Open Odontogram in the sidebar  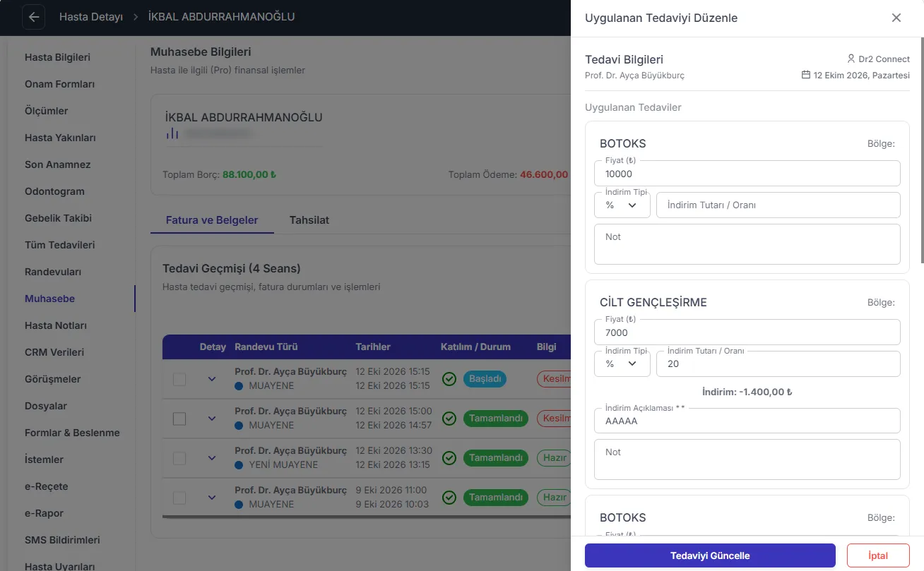coord(54,191)
